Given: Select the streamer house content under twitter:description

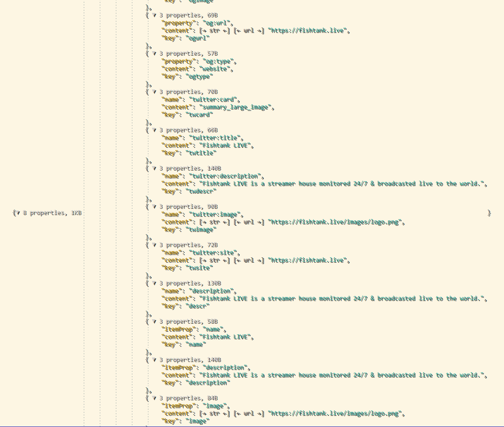Looking at the screenshot, I should 342,184.
